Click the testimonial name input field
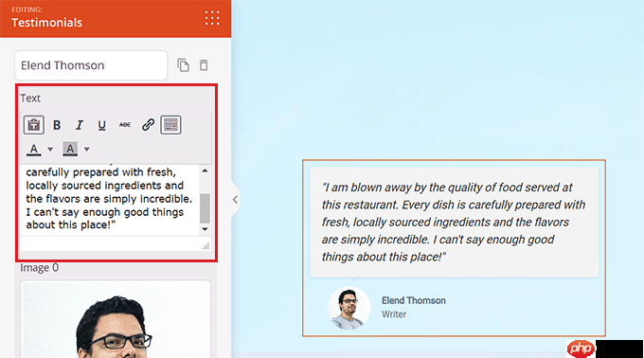Viewport: 644px width, 358px height. tap(91, 65)
